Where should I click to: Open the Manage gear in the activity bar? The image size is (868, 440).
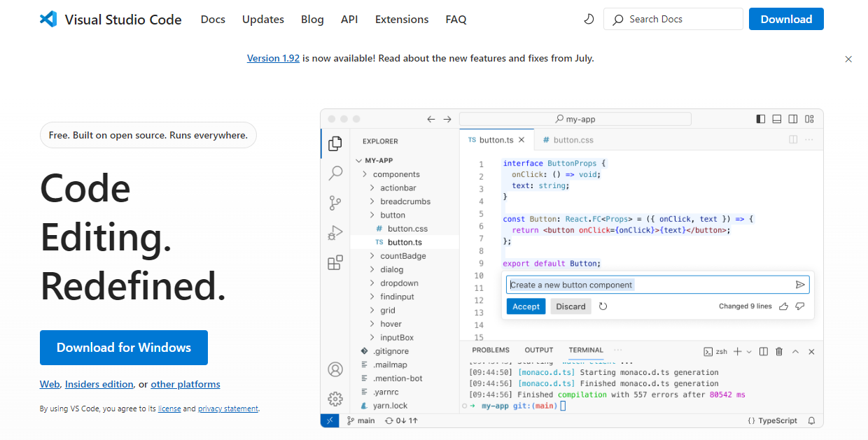click(x=335, y=399)
